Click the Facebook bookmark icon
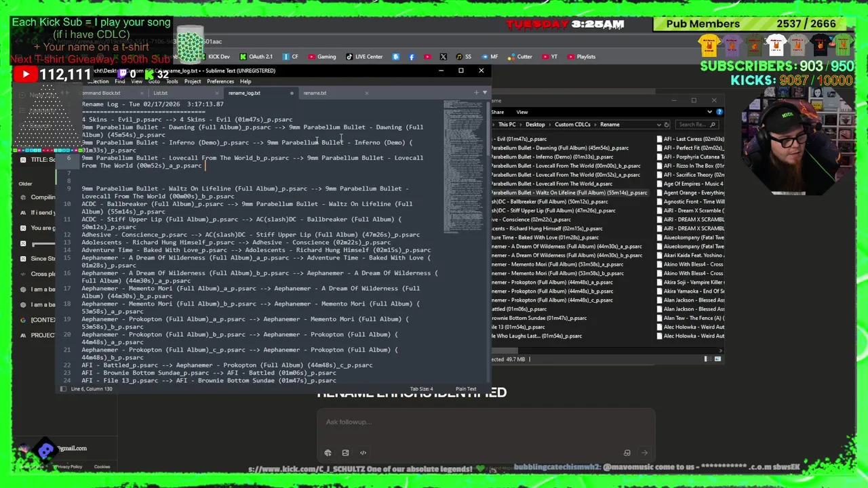Screen dimensions: 868x488 point(412,57)
